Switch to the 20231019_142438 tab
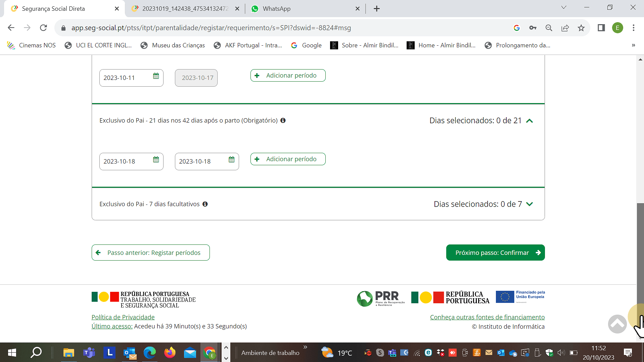The height and width of the screenshot is (362, 644). click(x=185, y=9)
